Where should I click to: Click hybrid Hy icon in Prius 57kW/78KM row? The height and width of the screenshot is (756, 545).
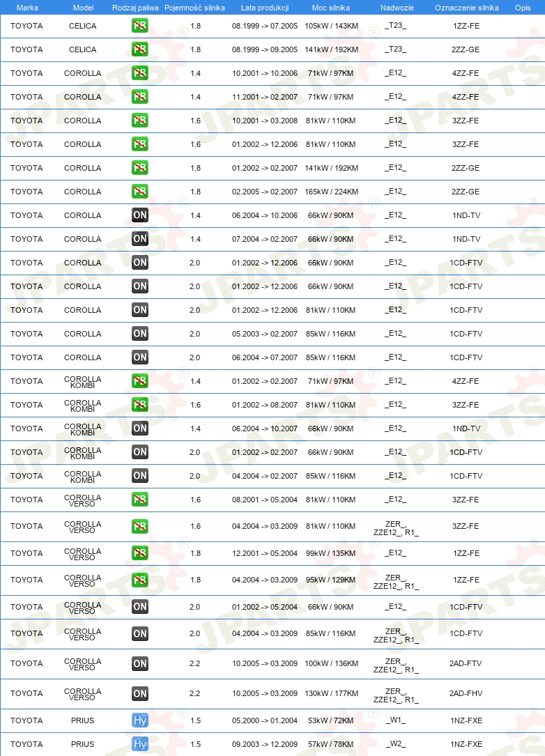(x=140, y=744)
